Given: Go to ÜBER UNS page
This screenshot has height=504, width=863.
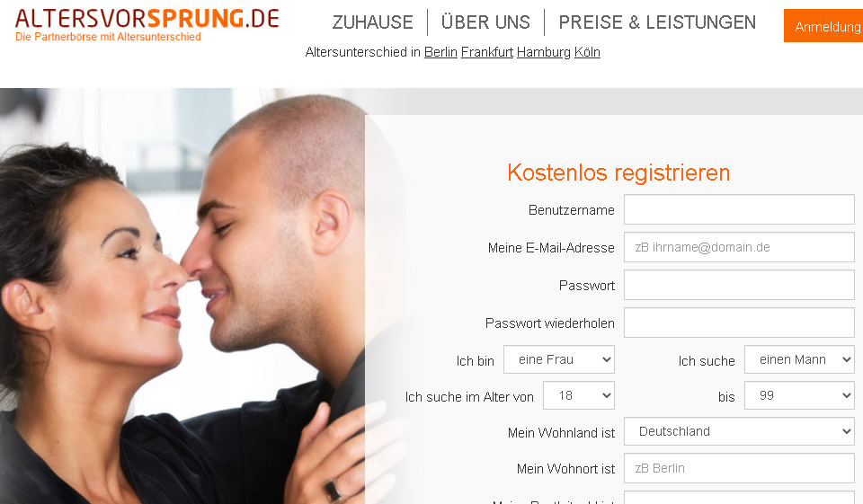Looking at the screenshot, I should pyautogui.click(x=485, y=22).
